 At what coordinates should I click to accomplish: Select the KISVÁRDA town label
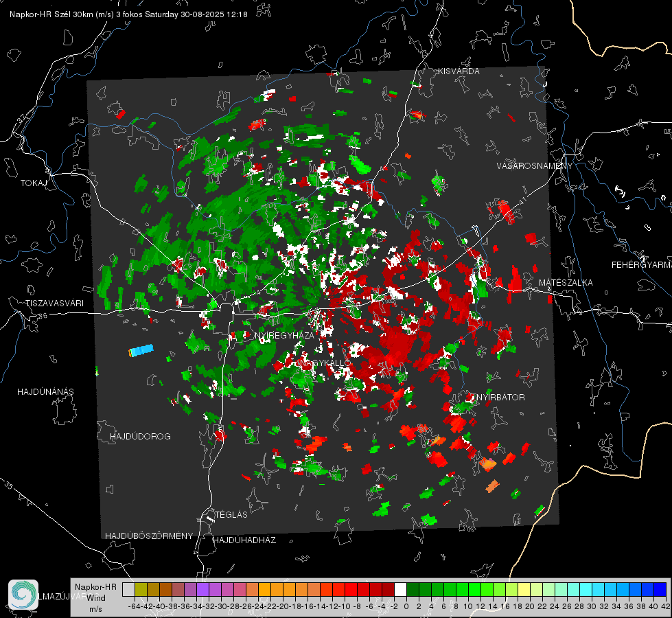(459, 71)
